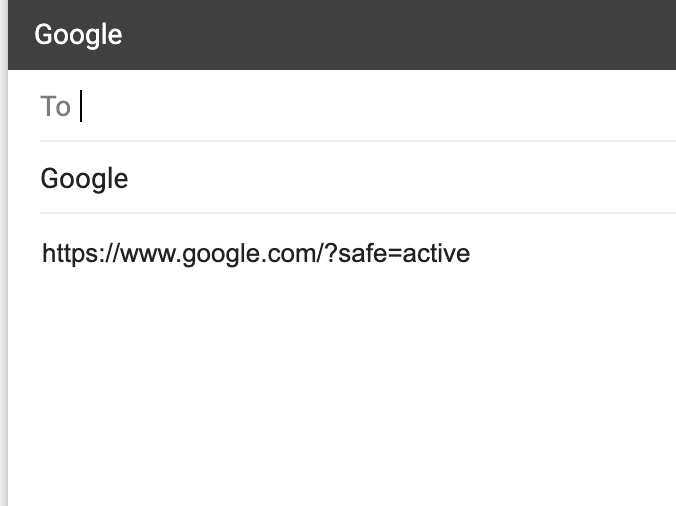Click empty space right of the subject text
The height and width of the screenshot is (506, 676).
click(x=400, y=179)
